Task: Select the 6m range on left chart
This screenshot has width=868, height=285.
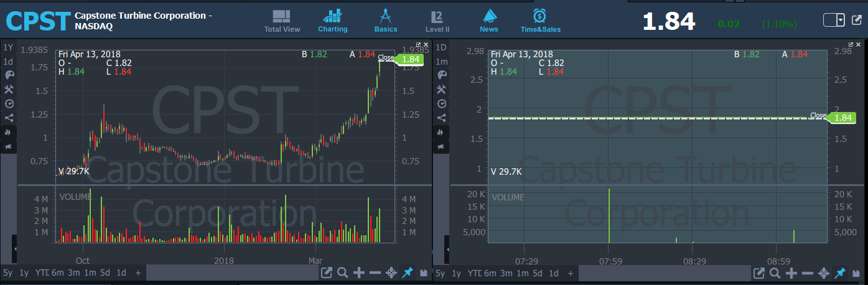Action: point(57,273)
